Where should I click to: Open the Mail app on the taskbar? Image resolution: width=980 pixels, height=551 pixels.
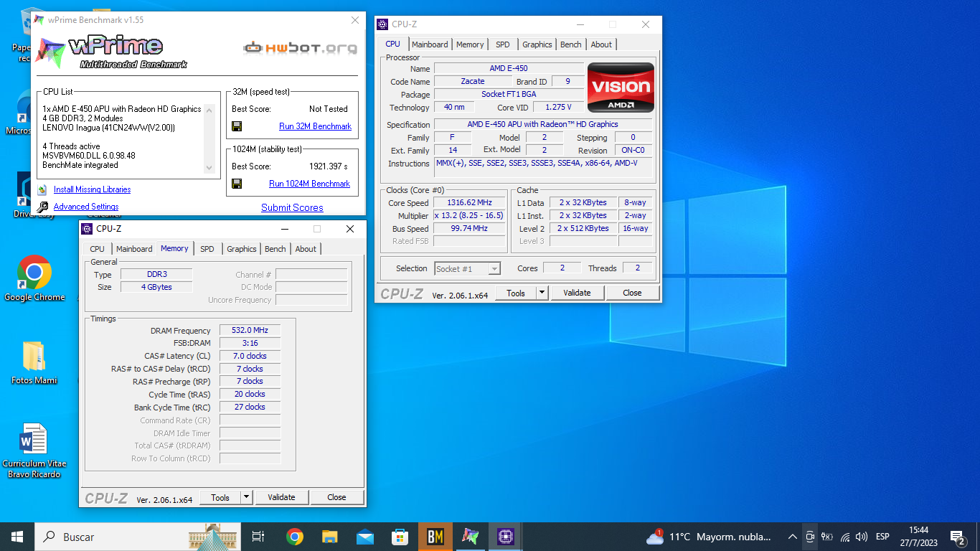tap(365, 537)
